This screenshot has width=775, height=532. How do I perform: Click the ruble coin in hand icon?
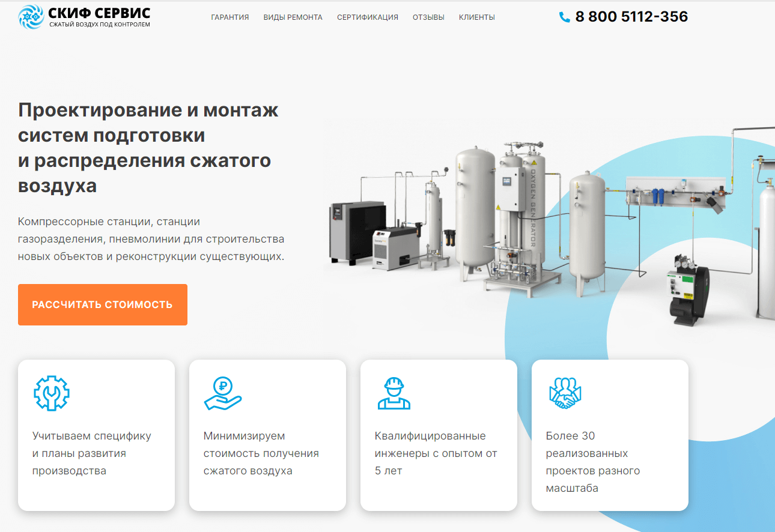coord(222,393)
